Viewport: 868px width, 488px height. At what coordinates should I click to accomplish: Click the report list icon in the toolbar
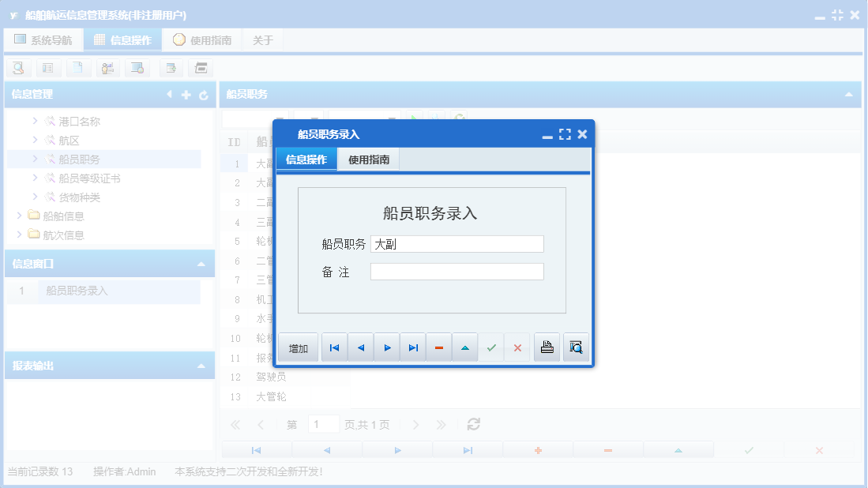47,68
